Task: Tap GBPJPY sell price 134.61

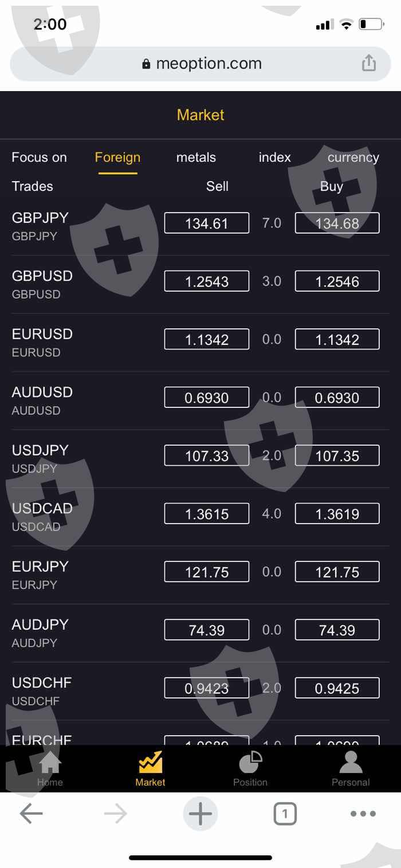Action: pyautogui.click(x=207, y=223)
